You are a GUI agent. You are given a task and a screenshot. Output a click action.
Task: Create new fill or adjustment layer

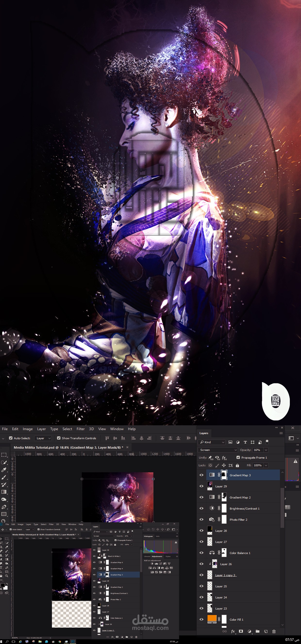click(x=250, y=631)
